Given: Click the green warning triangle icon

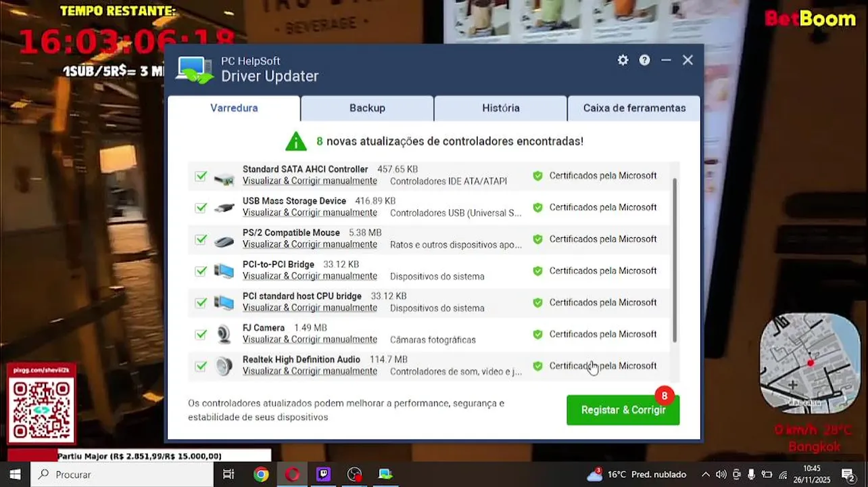Looking at the screenshot, I should [296, 141].
